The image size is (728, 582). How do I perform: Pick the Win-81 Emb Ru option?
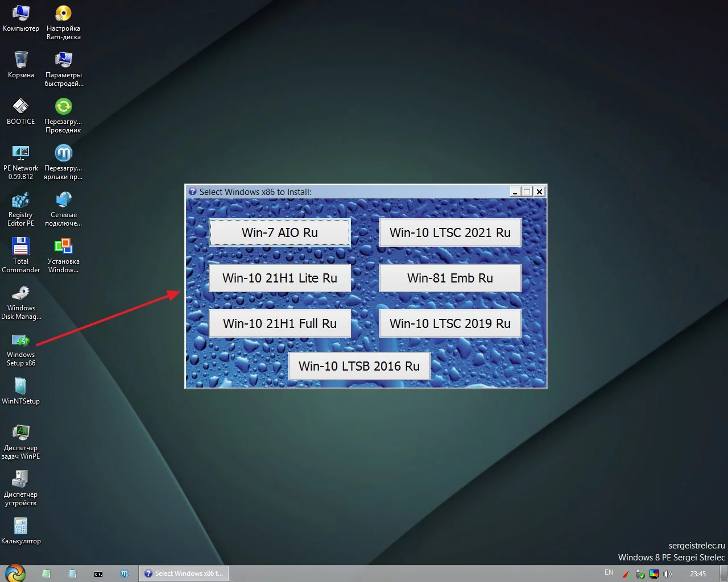(x=450, y=278)
